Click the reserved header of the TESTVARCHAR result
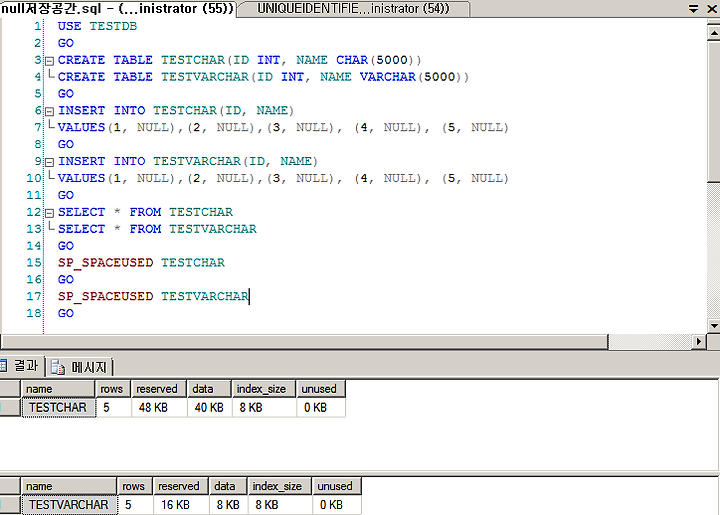This screenshot has width=720, height=515. click(180, 486)
